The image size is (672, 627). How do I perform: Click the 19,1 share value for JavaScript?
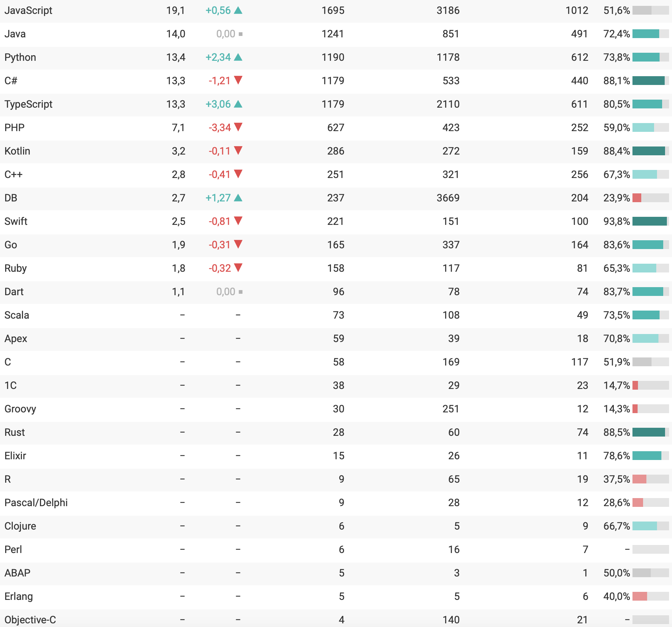[176, 10]
